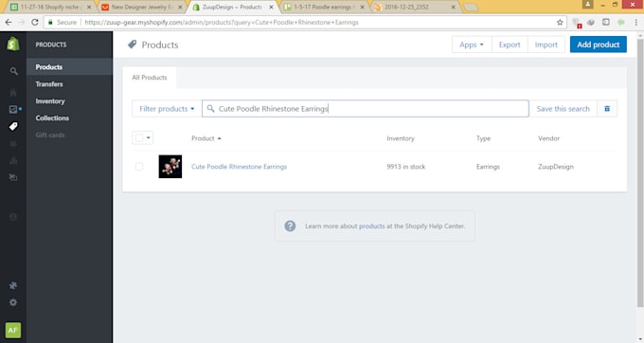Click the Import button
The height and width of the screenshot is (343, 644).
(546, 45)
